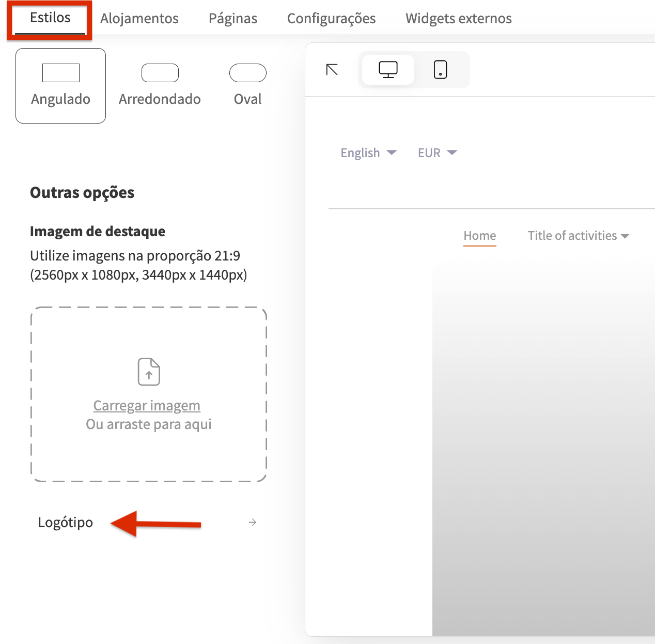The width and height of the screenshot is (655, 644).
Task: Select the Arredondado corner style icon
Action: [x=160, y=72]
